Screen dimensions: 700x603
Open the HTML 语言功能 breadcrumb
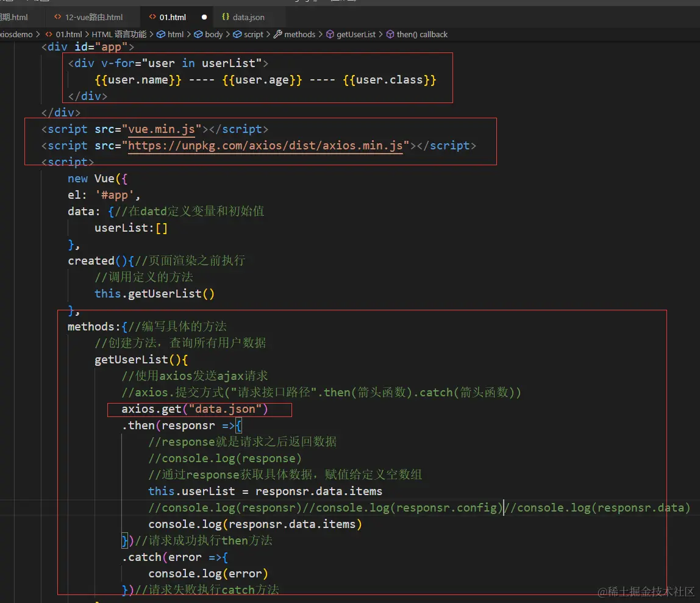point(119,34)
